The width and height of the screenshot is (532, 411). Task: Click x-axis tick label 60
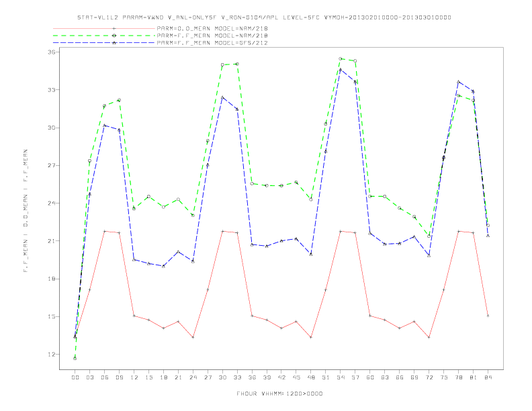370,377
